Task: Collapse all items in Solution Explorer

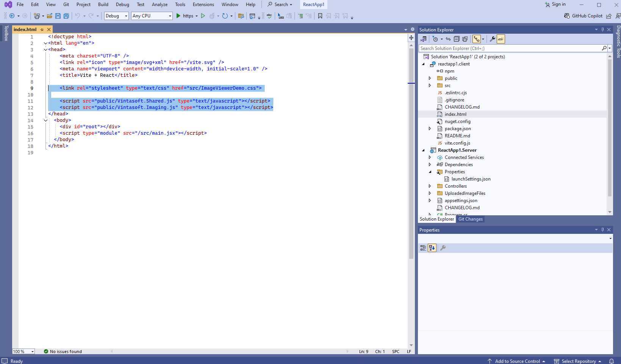Action: 457,39
